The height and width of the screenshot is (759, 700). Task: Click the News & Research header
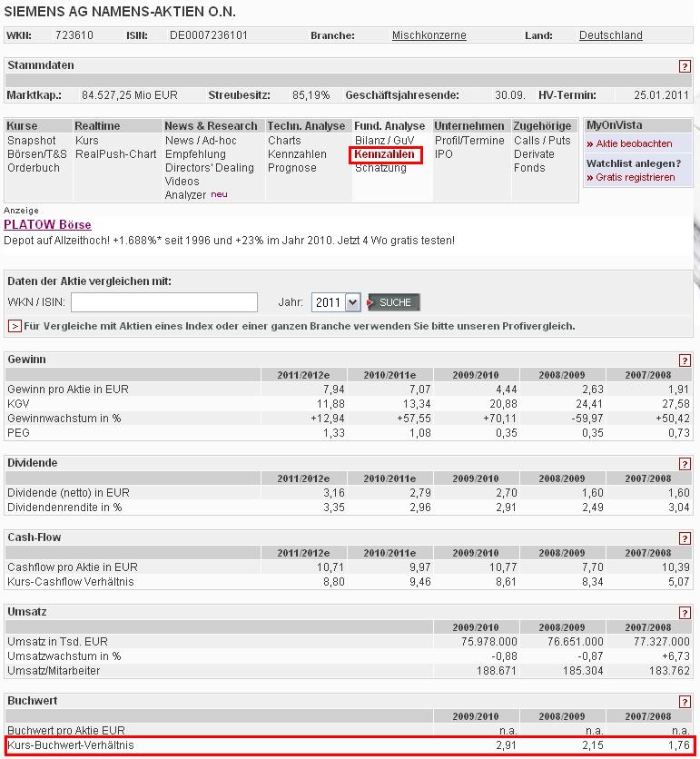pos(211,126)
